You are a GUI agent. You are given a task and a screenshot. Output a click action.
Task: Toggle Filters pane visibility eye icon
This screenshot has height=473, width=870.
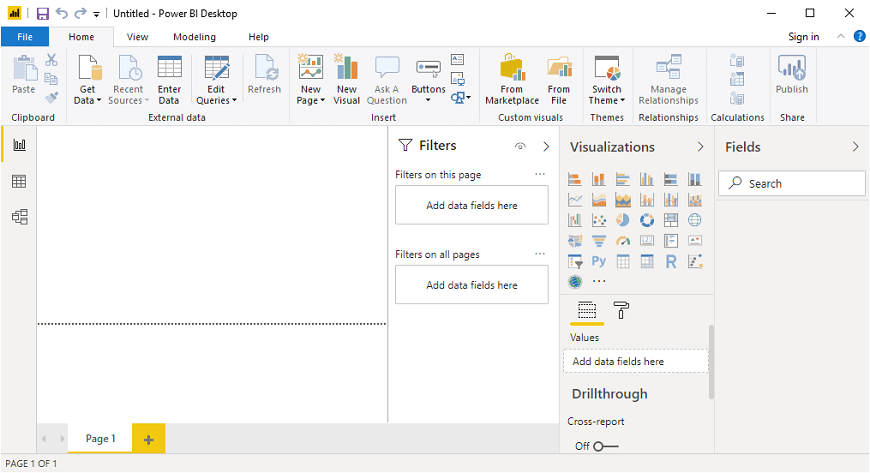(x=520, y=147)
